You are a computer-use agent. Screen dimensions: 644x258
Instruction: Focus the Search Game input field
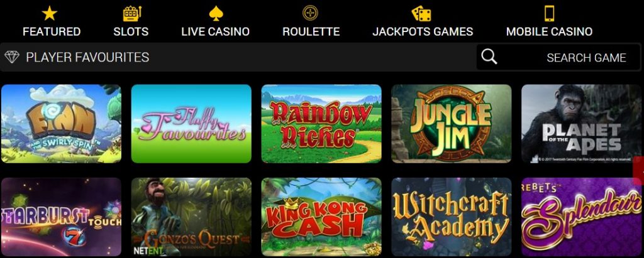coord(558,57)
